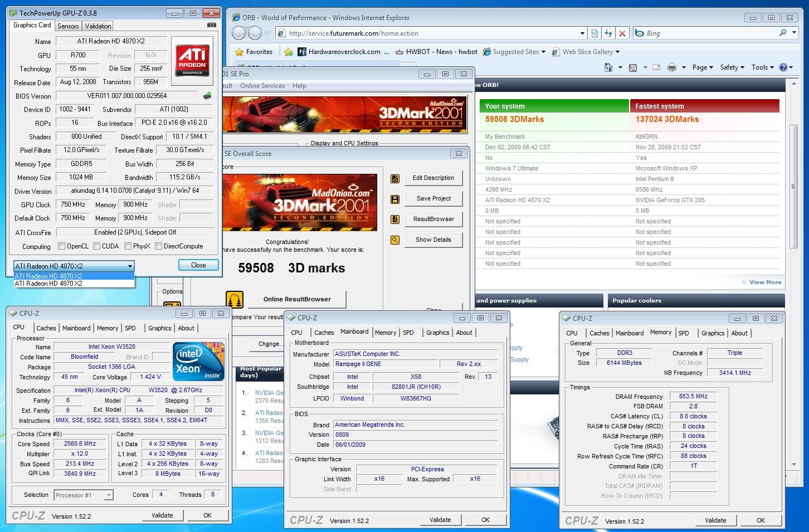Open the HWBOT News favorites bar shortcut
Screen dimensions: 809x532
point(436,52)
